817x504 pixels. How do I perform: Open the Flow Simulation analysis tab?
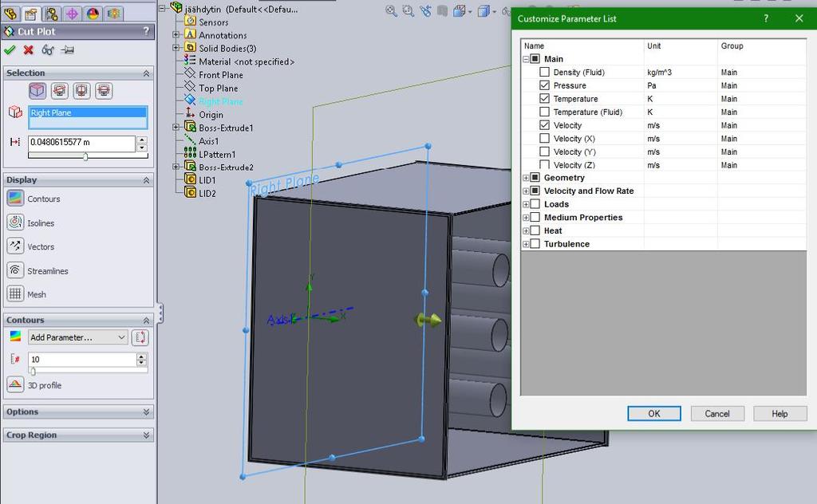pyautogui.click(x=113, y=13)
